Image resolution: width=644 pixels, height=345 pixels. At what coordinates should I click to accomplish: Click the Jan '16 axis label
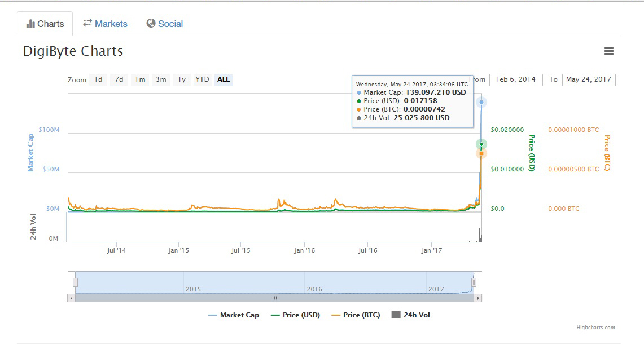(x=304, y=250)
